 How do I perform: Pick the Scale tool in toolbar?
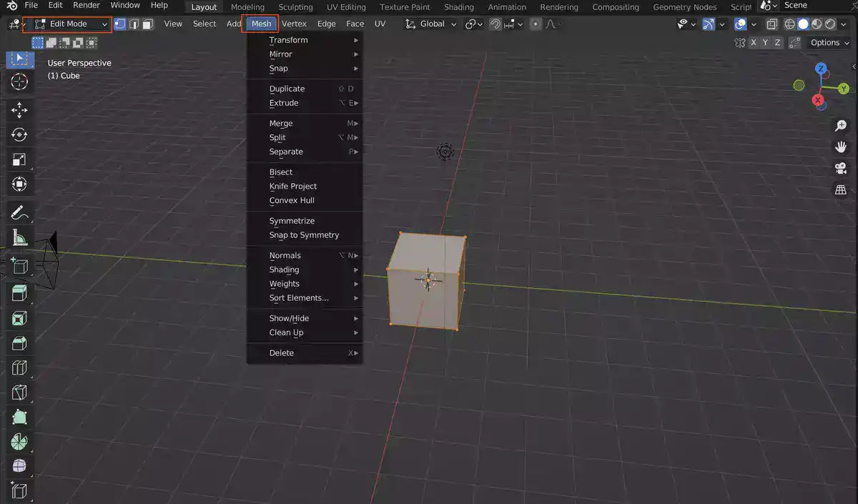click(20, 159)
